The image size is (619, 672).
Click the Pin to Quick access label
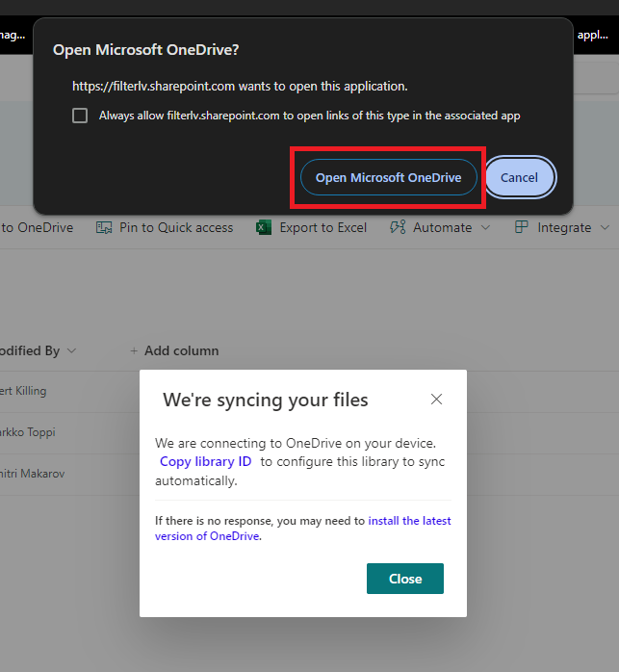tap(176, 227)
